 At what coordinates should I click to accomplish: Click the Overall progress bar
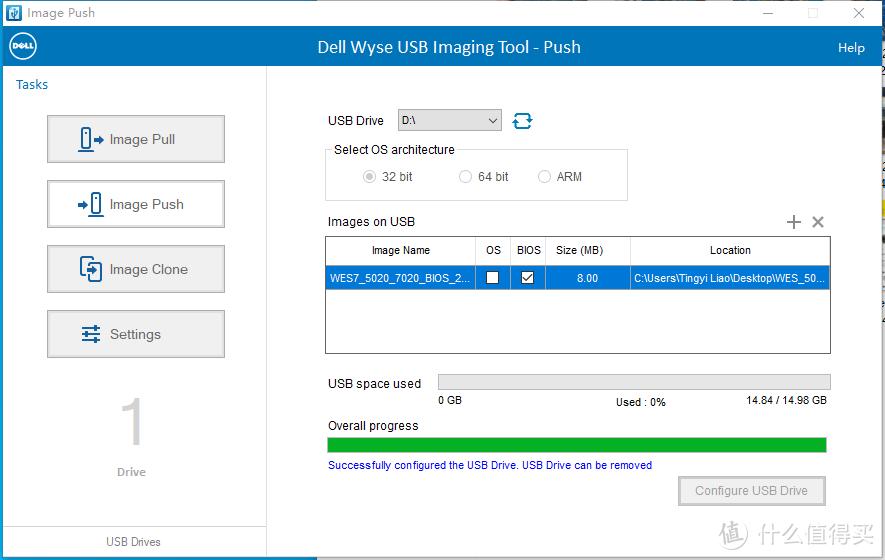point(577,445)
